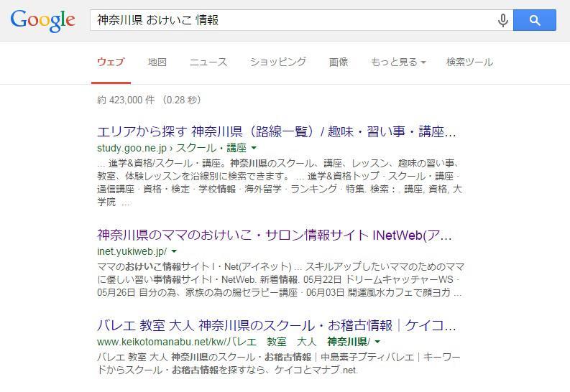The image size is (570, 392).
Task: Expand dropdown arrow beside study.goo.ne.jp URL
Action: coord(254,148)
